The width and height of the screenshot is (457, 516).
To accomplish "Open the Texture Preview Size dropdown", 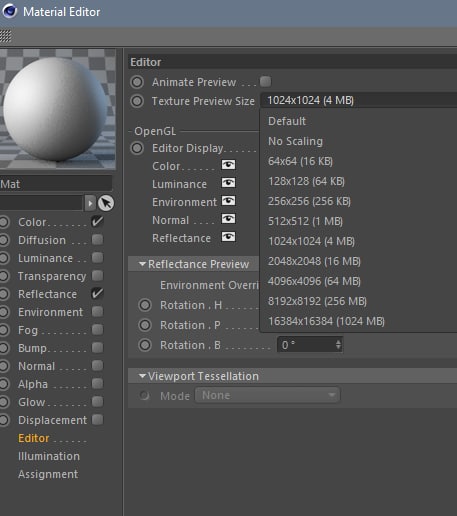I will (x=359, y=100).
